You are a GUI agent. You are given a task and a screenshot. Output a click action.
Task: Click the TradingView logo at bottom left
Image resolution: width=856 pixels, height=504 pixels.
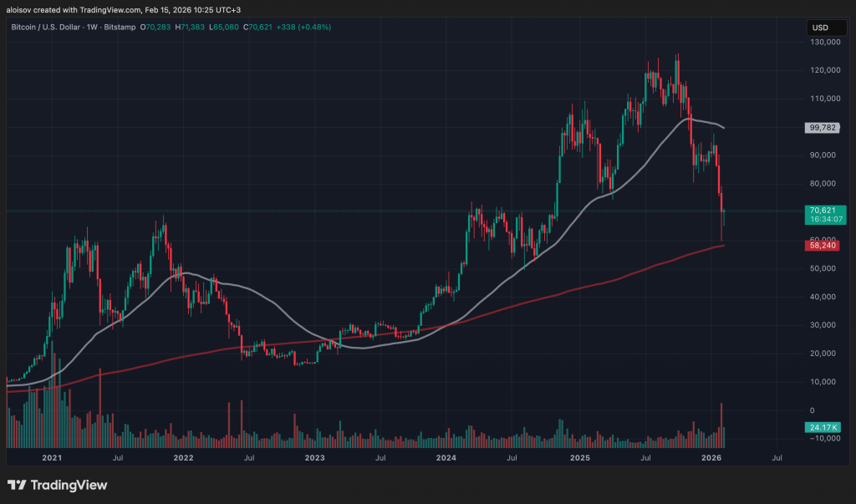[x=57, y=485]
